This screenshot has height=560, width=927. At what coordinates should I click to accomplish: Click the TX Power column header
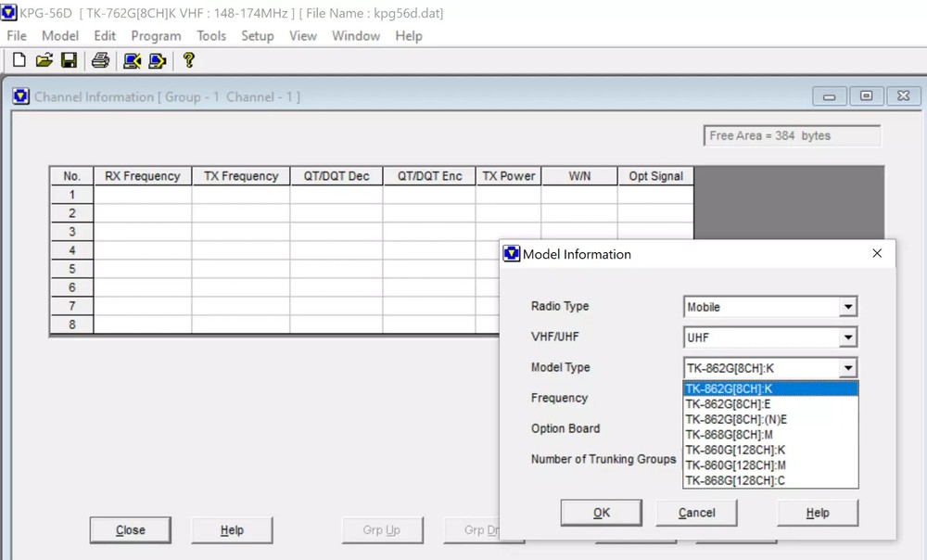(x=508, y=176)
